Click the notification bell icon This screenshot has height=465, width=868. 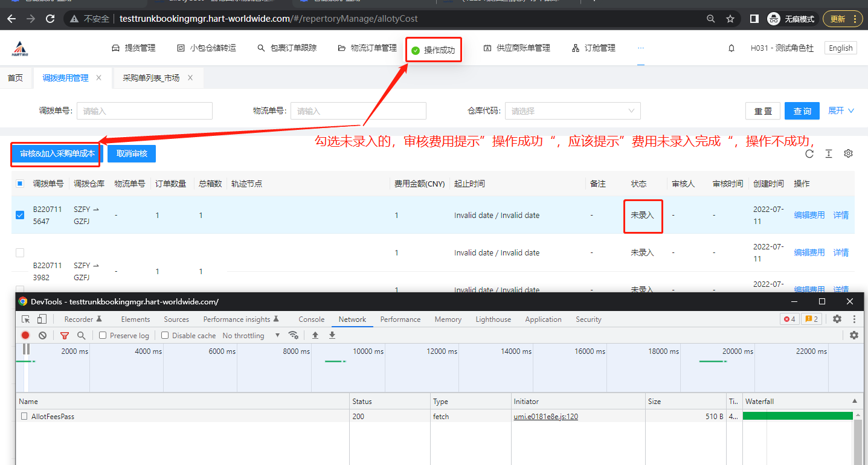click(731, 48)
